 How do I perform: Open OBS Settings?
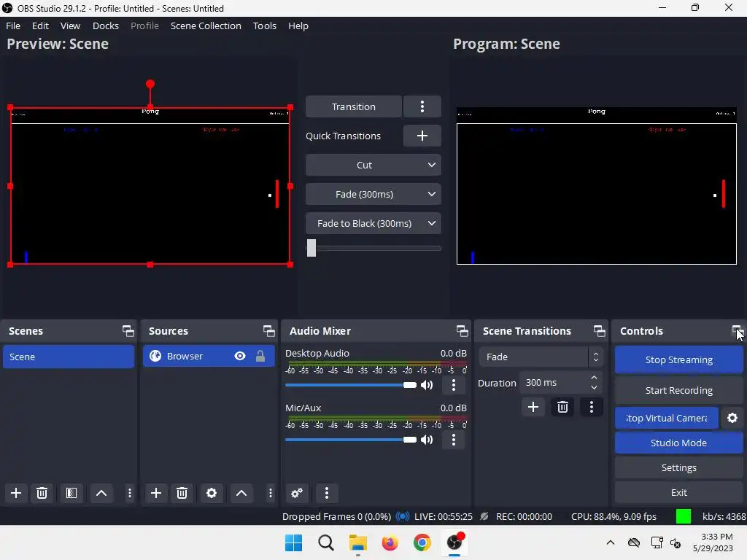click(x=678, y=467)
